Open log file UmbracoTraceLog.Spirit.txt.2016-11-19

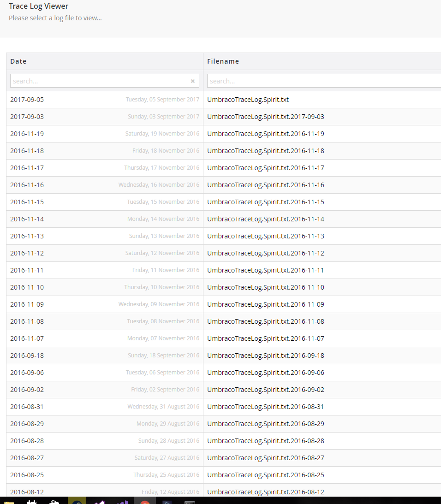pos(266,134)
